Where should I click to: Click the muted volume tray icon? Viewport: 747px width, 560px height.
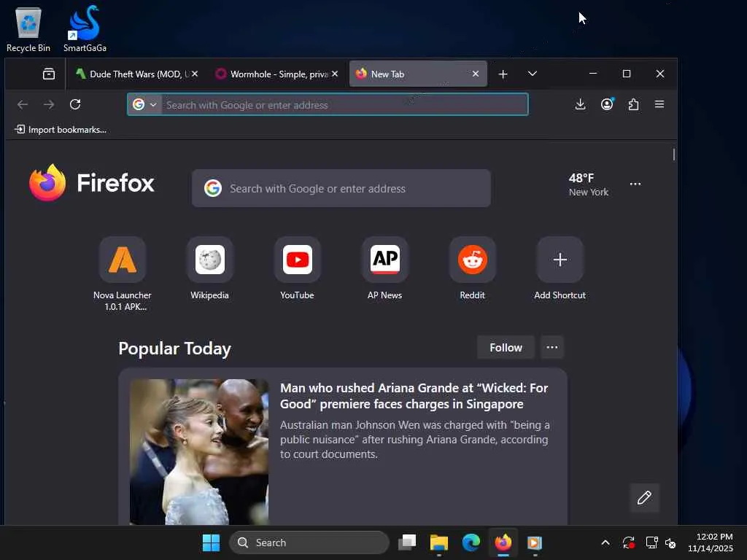point(670,542)
